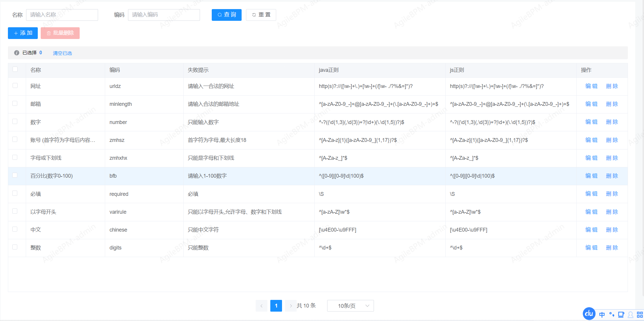Edit the 整数 digits row

click(591, 248)
